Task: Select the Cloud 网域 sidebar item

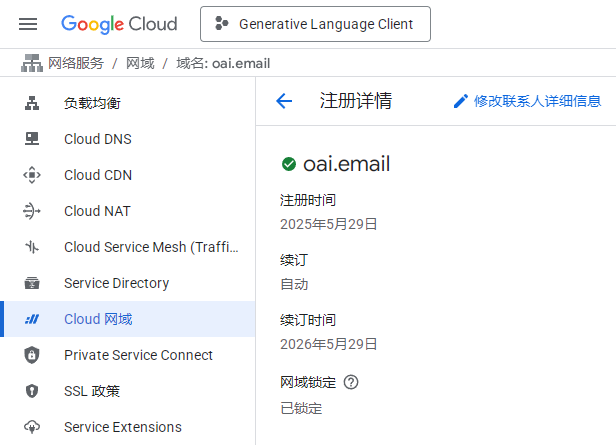Action: pyautogui.click(x=127, y=319)
